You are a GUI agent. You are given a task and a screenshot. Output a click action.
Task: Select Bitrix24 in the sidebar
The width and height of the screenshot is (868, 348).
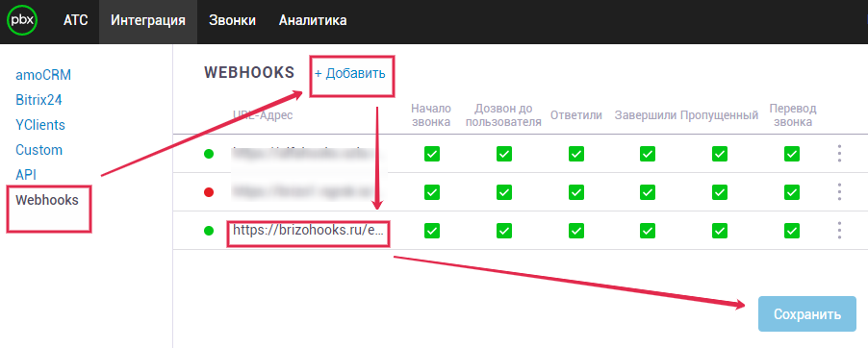38,100
